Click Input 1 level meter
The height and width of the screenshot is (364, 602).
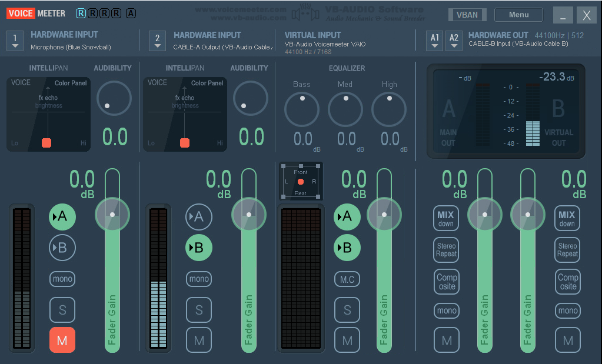(22, 278)
